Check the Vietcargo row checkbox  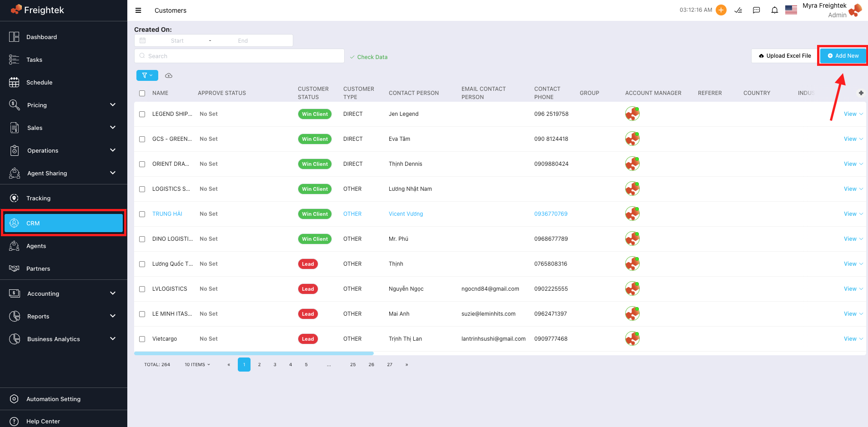tap(142, 339)
